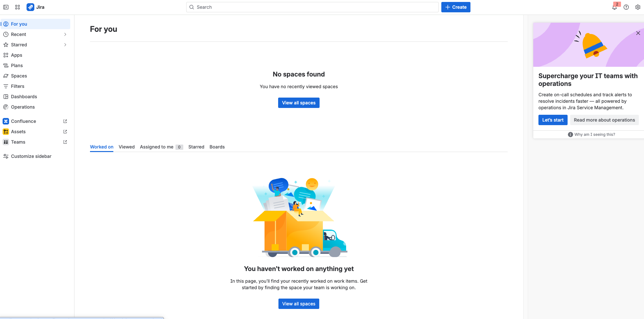Viewport: 644px width, 319px height.
Task: Collapse the sidebar using the panel icon
Action: point(6,7)
